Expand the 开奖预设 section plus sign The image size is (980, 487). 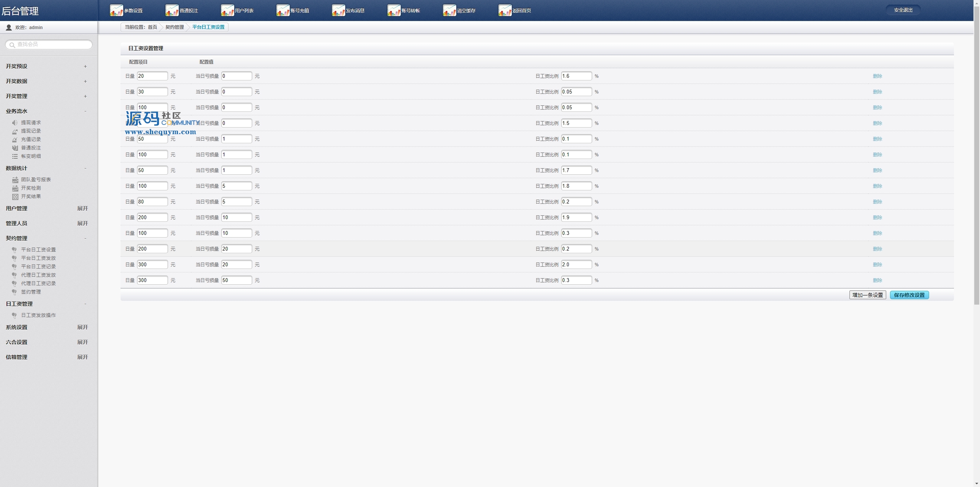tap(85, 66)
